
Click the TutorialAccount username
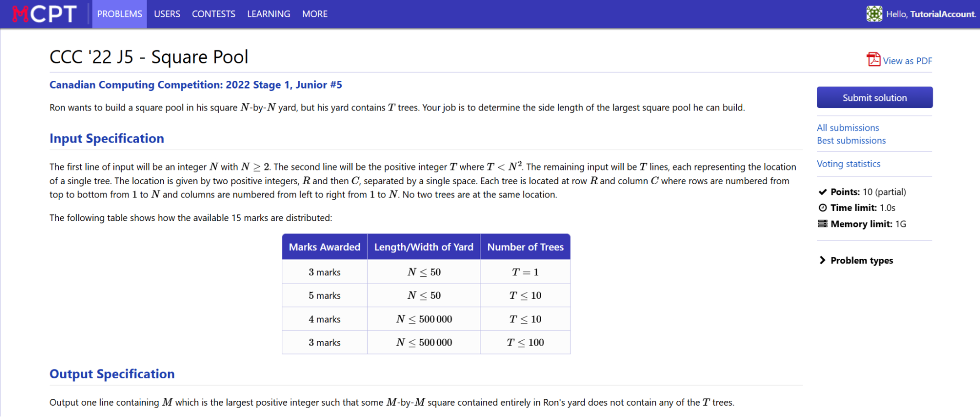(943, 14)
